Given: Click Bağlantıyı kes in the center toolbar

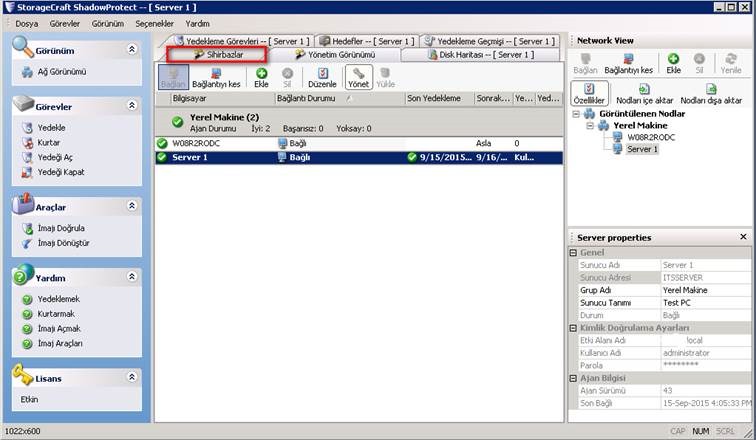Looking at the screenshot, I should tap(216, 78).
